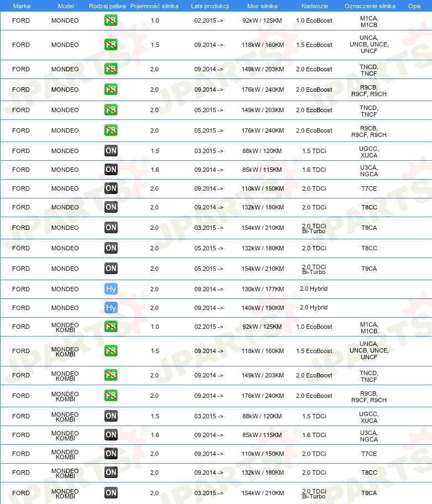Select 'MONDEO KOMBI' model cell in T8CC row
The image size is (432, 504).
coord(65,473)
